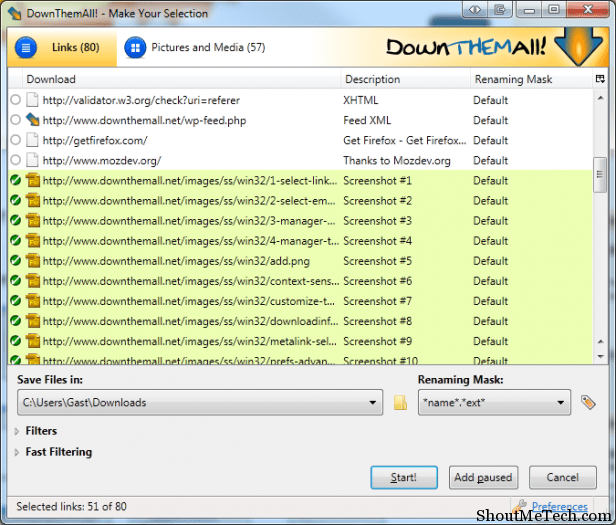Viewport: 616px width, 525px height.
Task: Uncheck Screenshot #9 link
Action: (16, 341)
